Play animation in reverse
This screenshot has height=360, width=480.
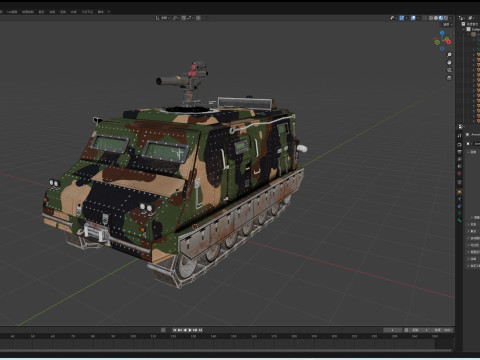coord(185,330)
